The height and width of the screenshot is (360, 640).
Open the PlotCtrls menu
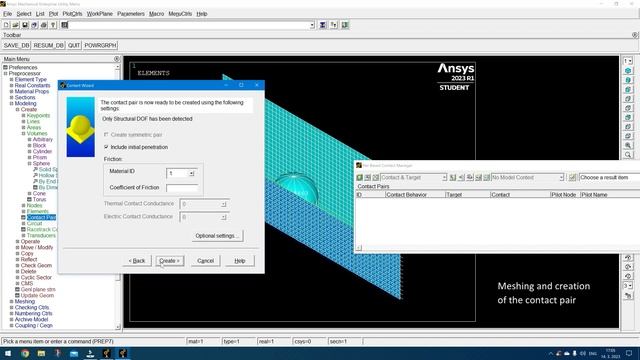[72, 14]
